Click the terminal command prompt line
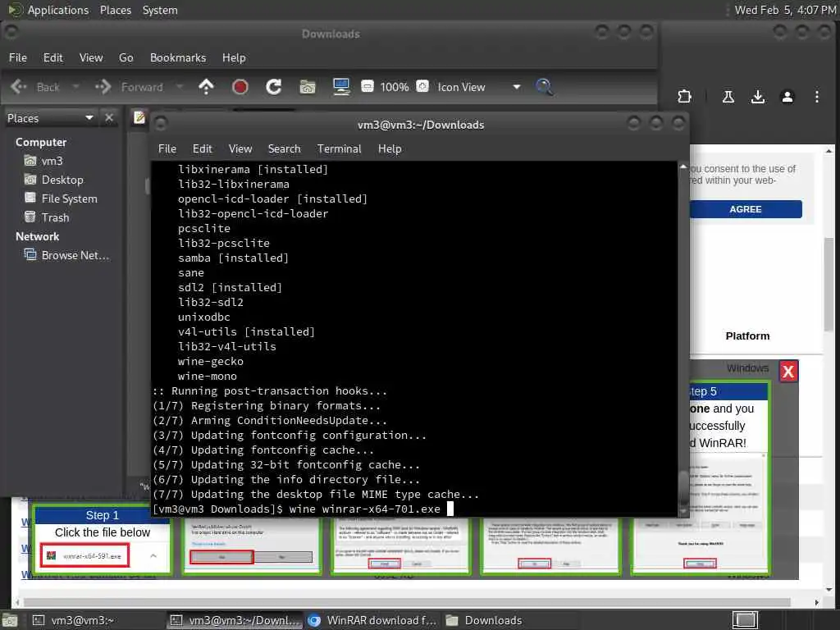840x630 pixels. (303, 509)
